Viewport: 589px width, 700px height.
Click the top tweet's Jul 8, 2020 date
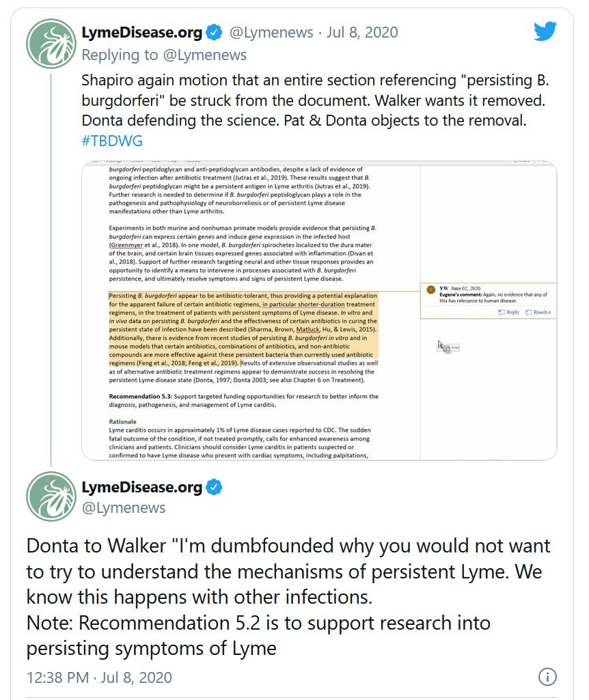(363, 32)
